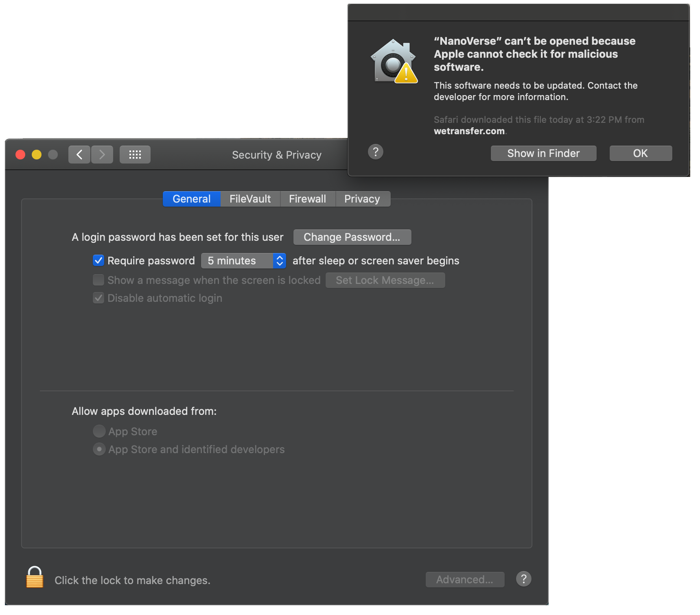The image size is (700, 615).
Task: Minimize the Security & Privacy window
Action: [37, 155]
